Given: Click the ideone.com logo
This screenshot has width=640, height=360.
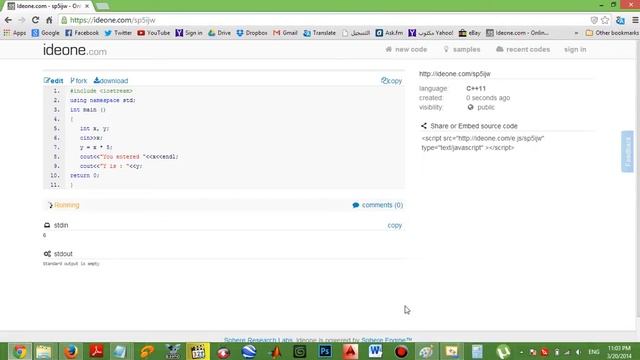Looking at the screenshot, I should (75, 51).
